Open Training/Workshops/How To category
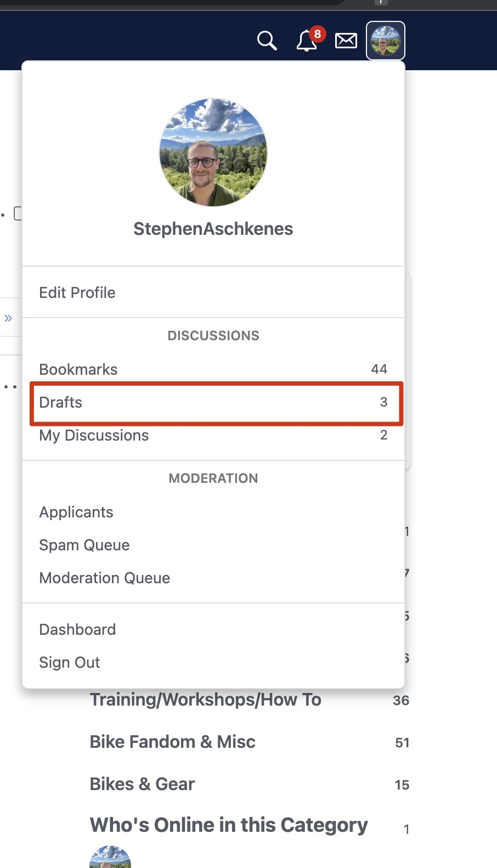The image size is (497, 868). point(206,700)
